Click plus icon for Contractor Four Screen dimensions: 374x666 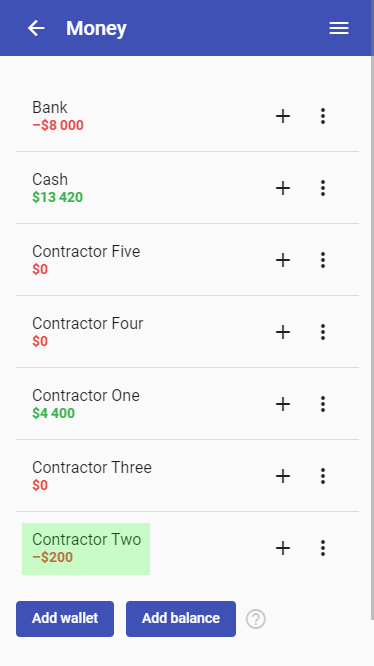283,332
